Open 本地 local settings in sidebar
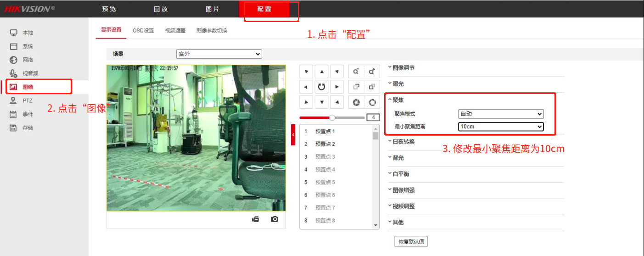Viewport: 644px width, 256px height. (28, 33)
